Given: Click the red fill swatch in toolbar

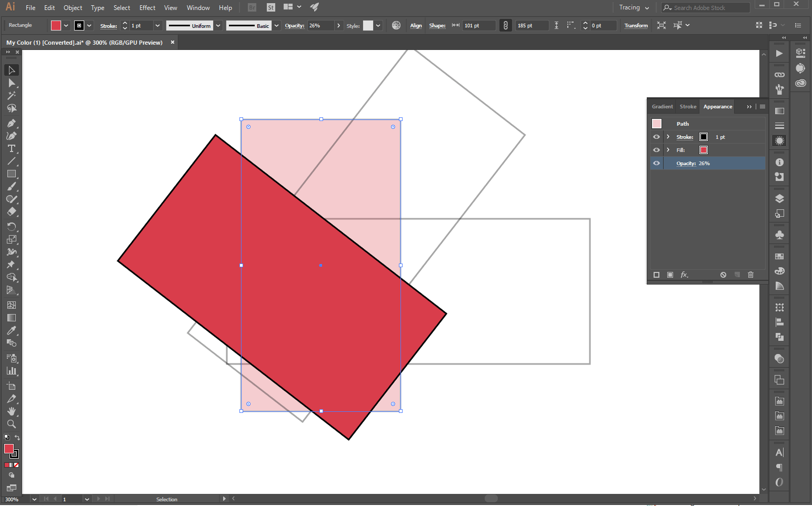Looking at the screenshot, I should click(x=9, y=449).
